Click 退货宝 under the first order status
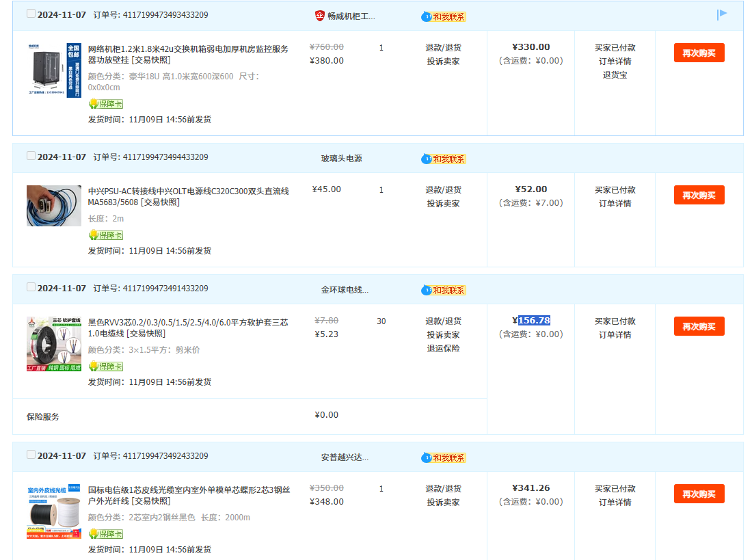This screenshot has width=752, height=560. click(x=615, y=75)
